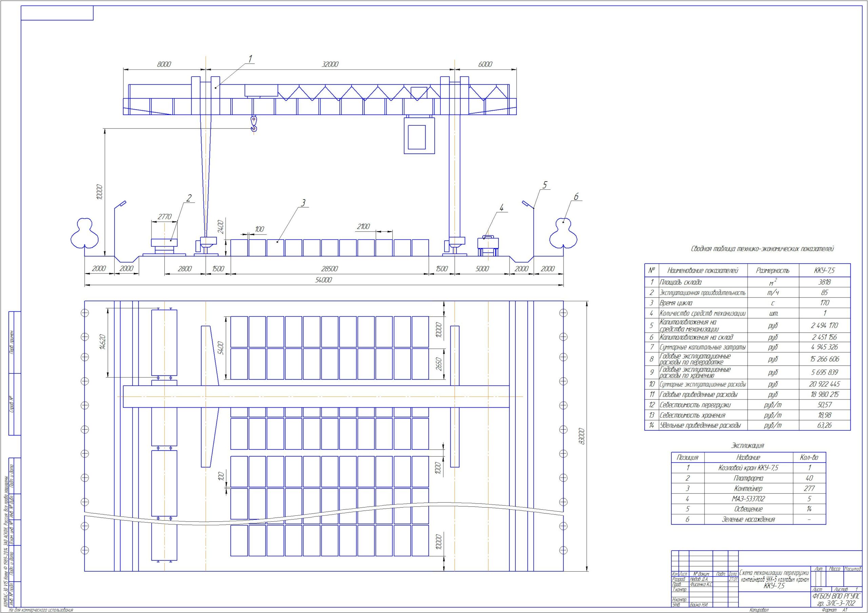The width and height of the screenshot is (868, 613).
Task: Select the value 2 494 170
Action: click(825, 325)
